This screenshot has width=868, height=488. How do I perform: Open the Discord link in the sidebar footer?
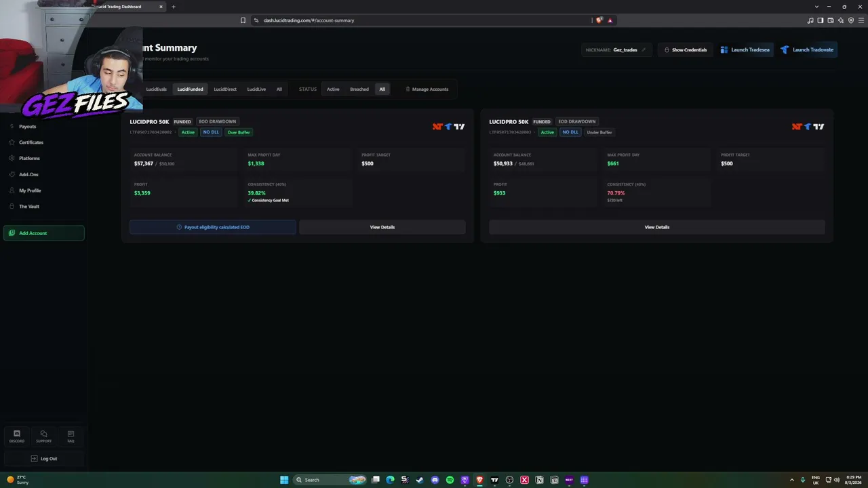click(x=17, y=436)
